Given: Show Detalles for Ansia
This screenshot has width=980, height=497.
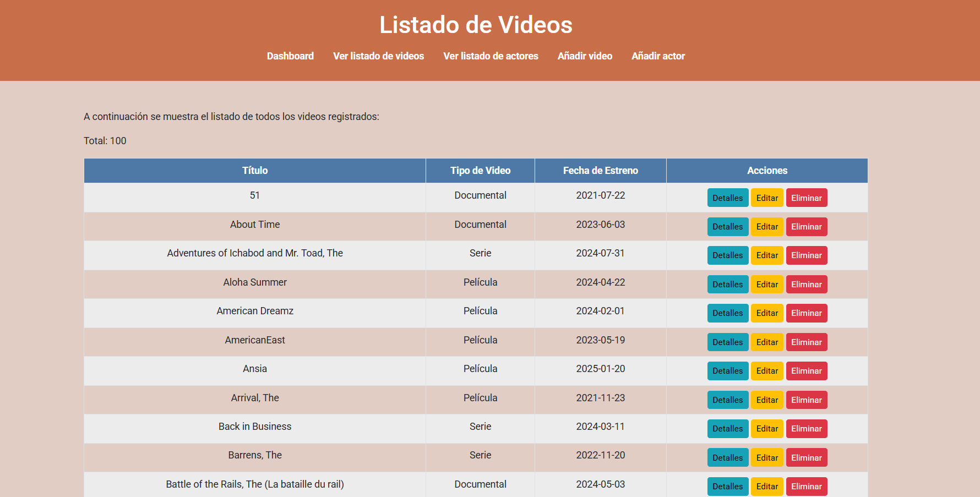Looking at the screenshot, I should (x=727, y=371).
